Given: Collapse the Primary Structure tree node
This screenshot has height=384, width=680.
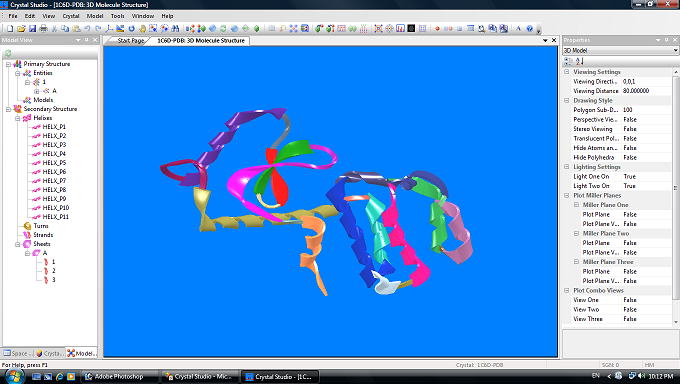Looking at the screenshot, I should 8,64.
